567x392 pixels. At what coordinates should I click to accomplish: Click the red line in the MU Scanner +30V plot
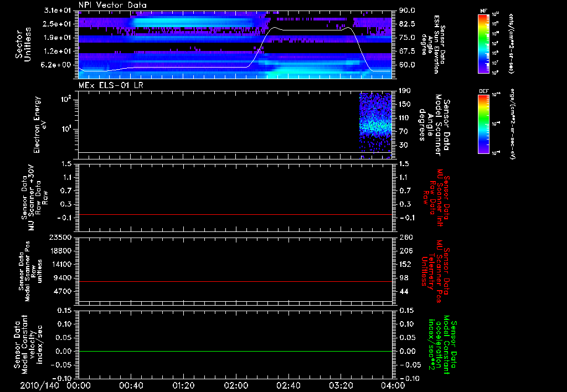tap(235, 214)
